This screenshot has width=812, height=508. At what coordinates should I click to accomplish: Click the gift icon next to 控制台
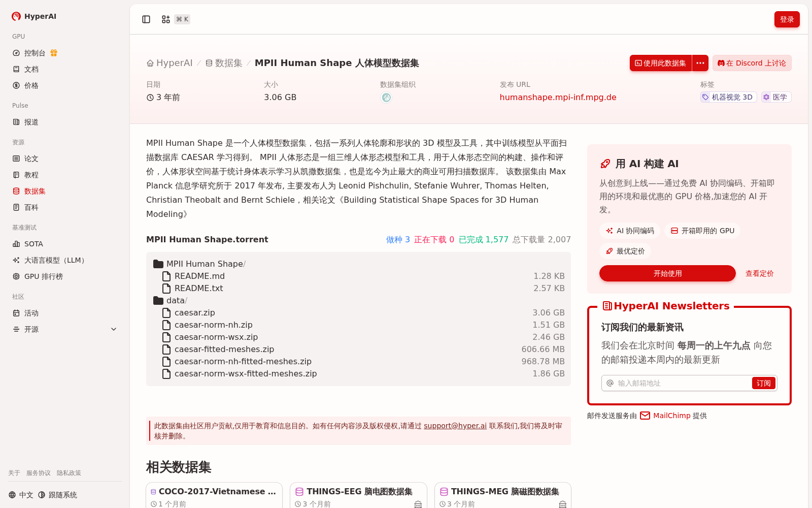(x=54, y=53)
